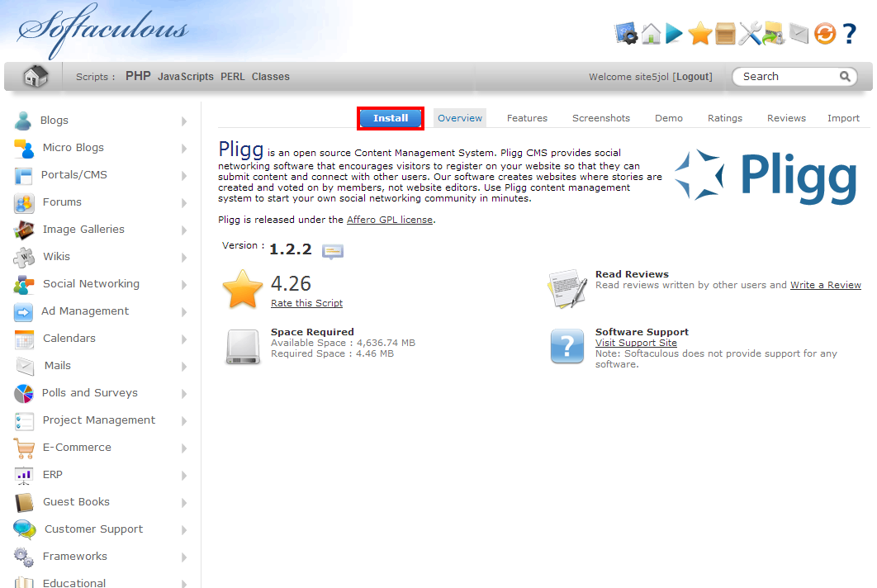The width and height of the screenshot is (877, 588).
Task: Click the Write a Review link
Action: click(826, 285)
